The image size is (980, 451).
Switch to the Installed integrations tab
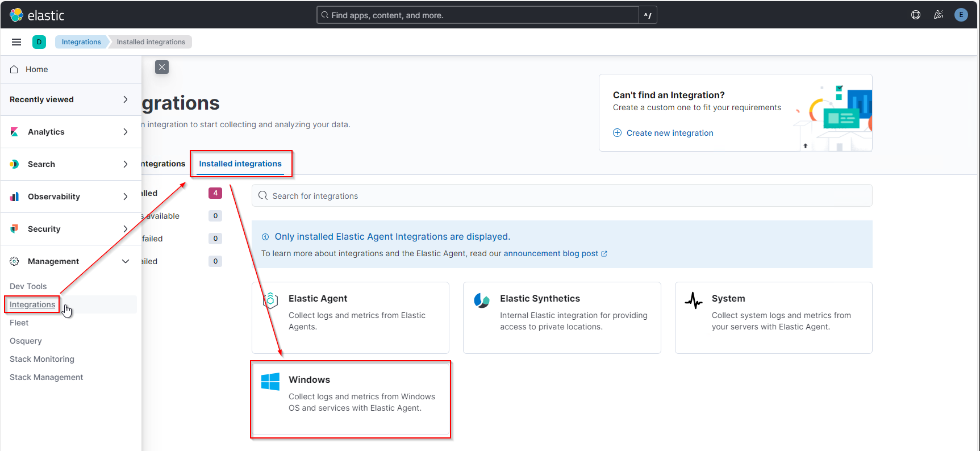point(240,164)
